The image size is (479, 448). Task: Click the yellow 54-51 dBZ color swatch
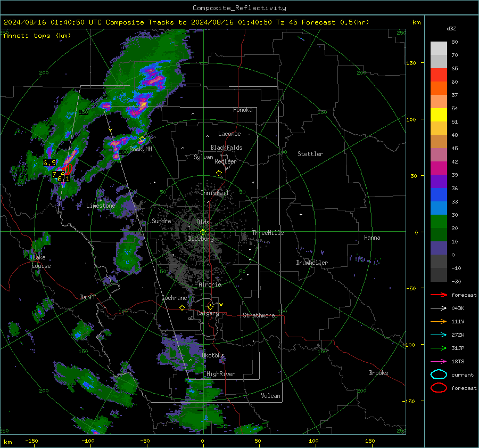439,115
